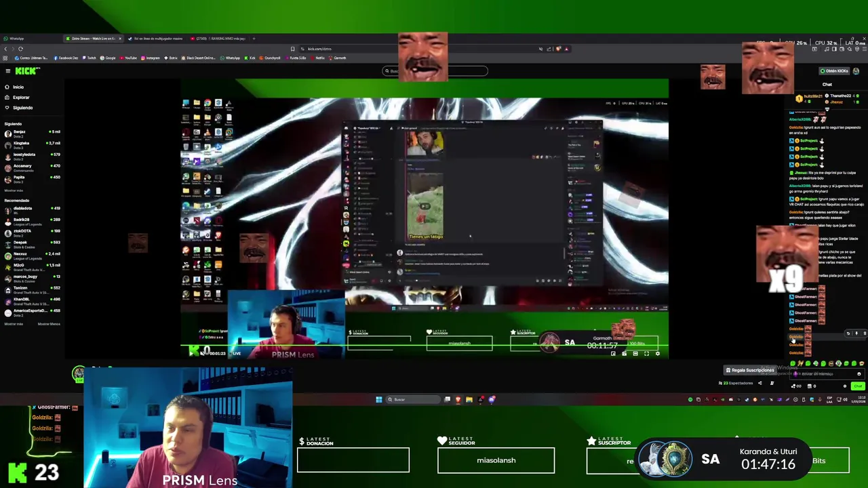This screenshot has width=868, height=488.
Task: Switch to RANKING MMO YouTube tab
Action: pos(218,38)
